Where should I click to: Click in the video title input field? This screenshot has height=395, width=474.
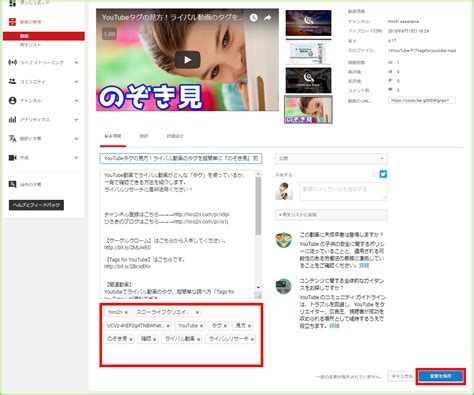(181, 158)
